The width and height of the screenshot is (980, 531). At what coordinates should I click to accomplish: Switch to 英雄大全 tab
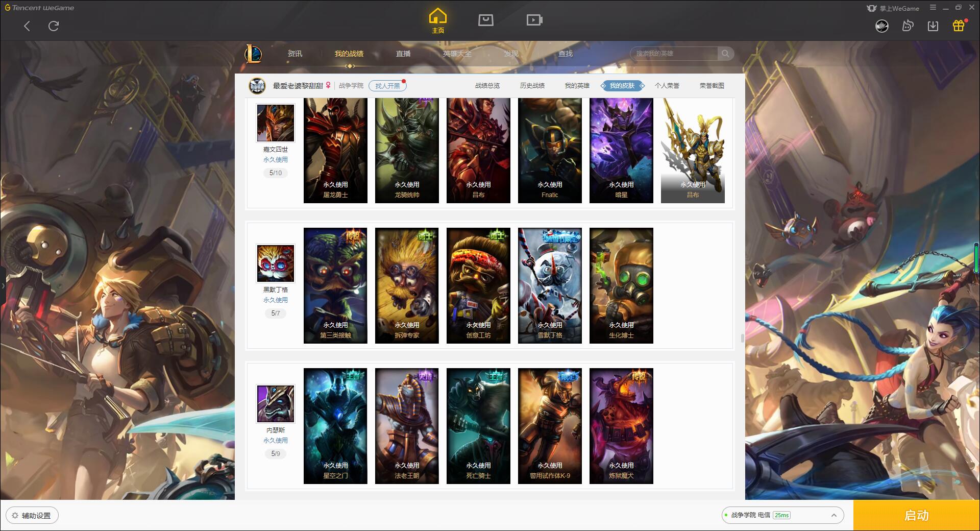tap(457, 54)
